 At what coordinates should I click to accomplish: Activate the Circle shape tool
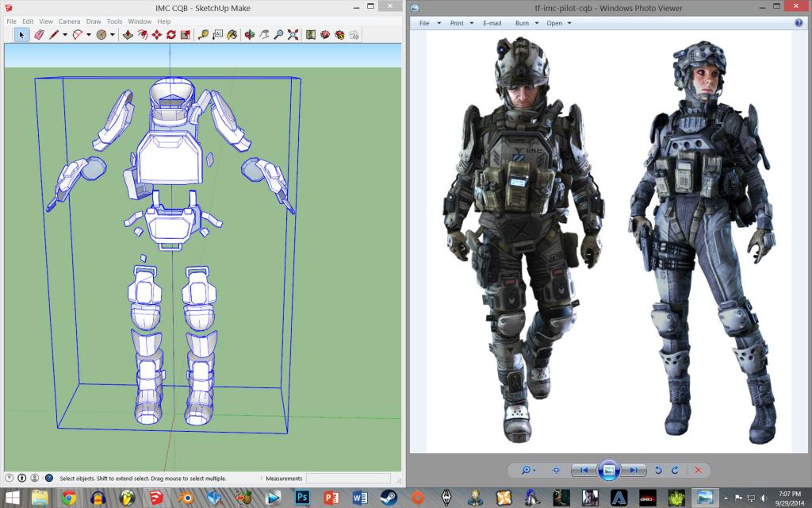click(x=101, y=35)
